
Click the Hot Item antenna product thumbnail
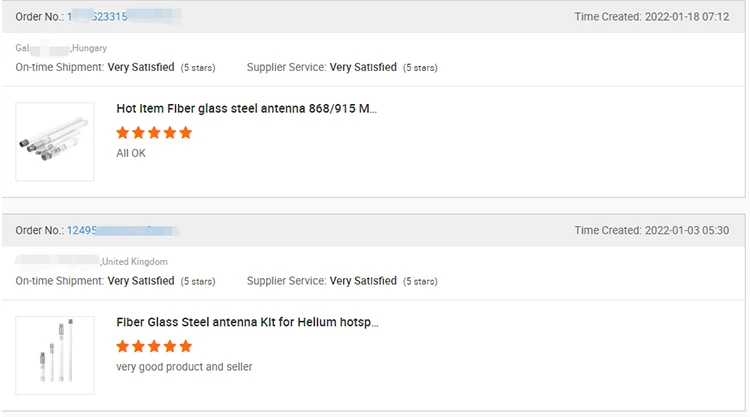[x=55, y=141]
